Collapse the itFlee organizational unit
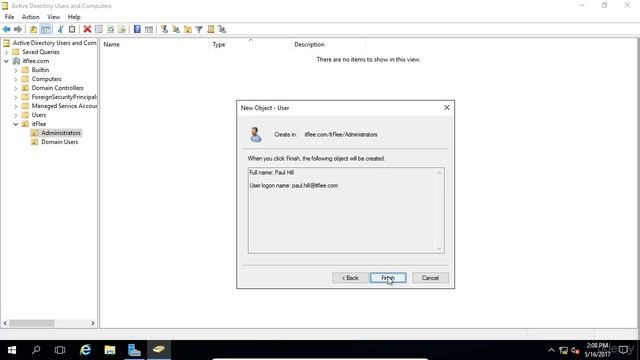Viewport: 640px width, 360px height. 16,124
